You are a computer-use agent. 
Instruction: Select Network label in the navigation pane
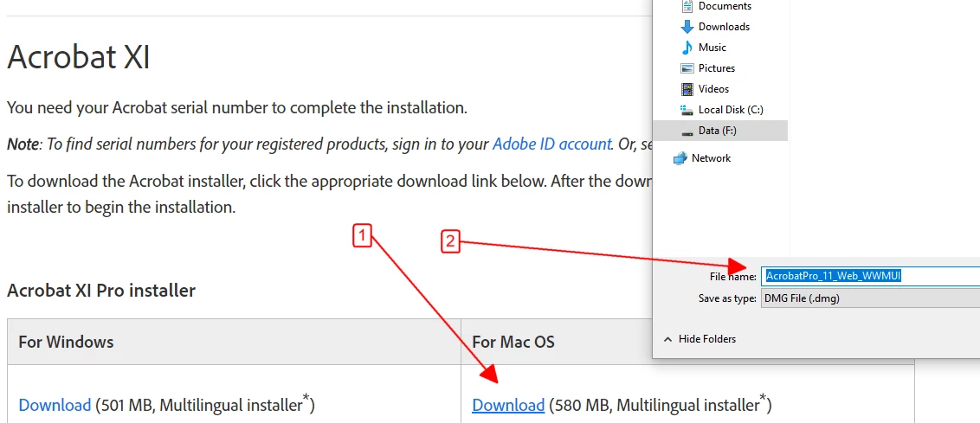point(711,158)
